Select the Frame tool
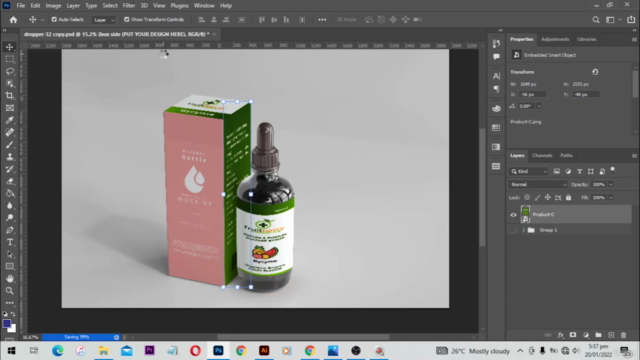Screen dimensions: 640x360 pyautogui.click(x=10, y=108)
